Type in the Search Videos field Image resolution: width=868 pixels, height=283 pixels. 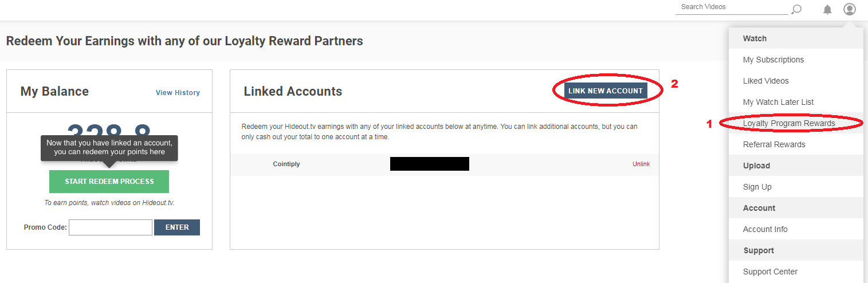(x=732, y=7)
